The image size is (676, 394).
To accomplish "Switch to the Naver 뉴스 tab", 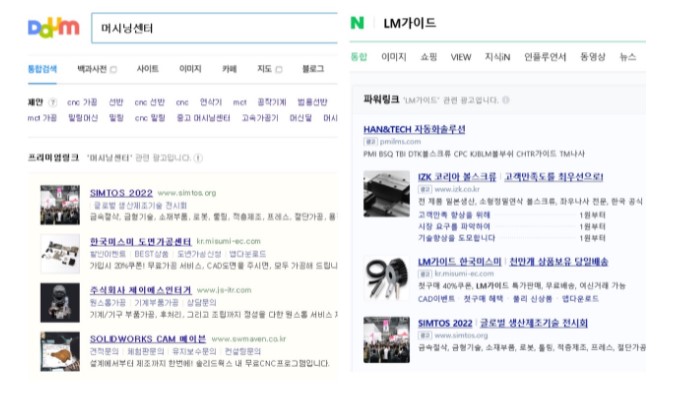I will tap(628, 57).
